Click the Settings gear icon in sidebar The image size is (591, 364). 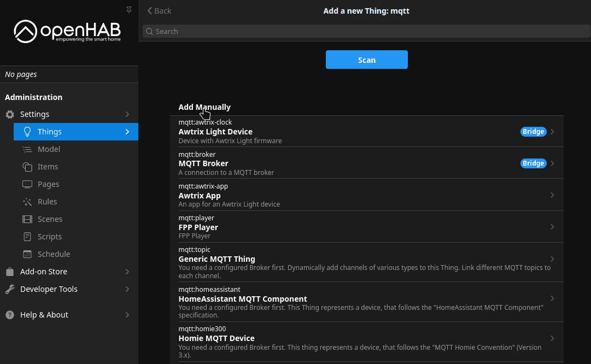coord(10,114)
